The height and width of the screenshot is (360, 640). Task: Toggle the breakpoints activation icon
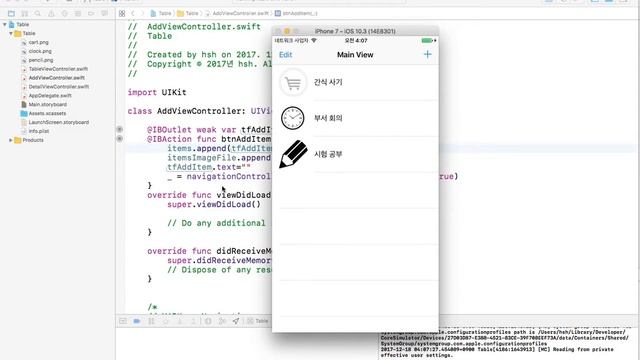point(137,321)
